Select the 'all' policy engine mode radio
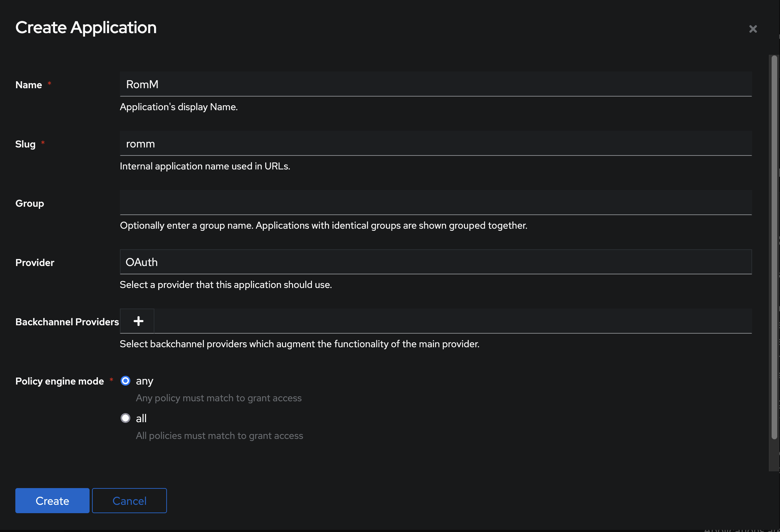This screenshot has width=780, height=532. [x=125, y=418]
